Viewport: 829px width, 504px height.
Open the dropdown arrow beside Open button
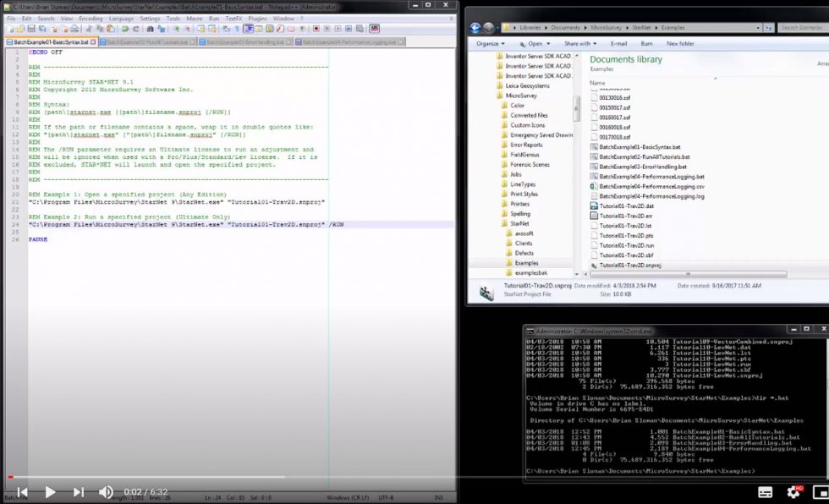coord(549,43)
